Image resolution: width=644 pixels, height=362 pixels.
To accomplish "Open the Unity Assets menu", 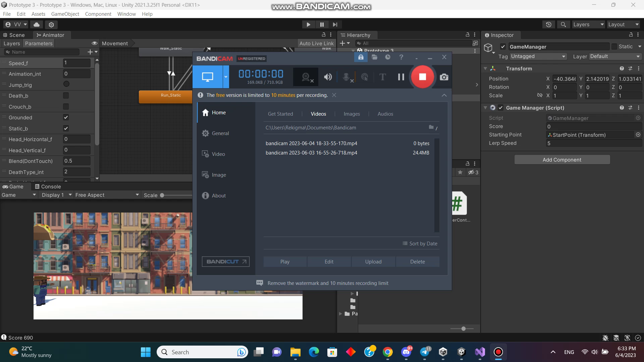I will pos(38,14).
